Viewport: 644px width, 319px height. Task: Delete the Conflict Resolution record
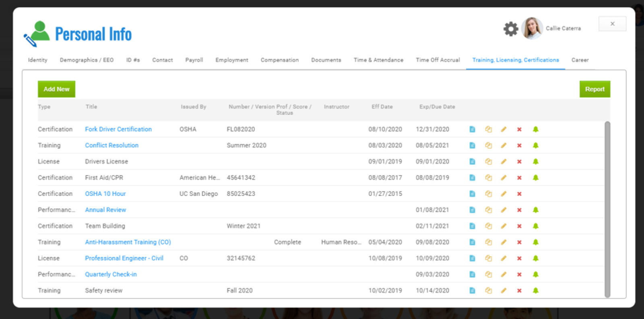(x=519, y=145)
